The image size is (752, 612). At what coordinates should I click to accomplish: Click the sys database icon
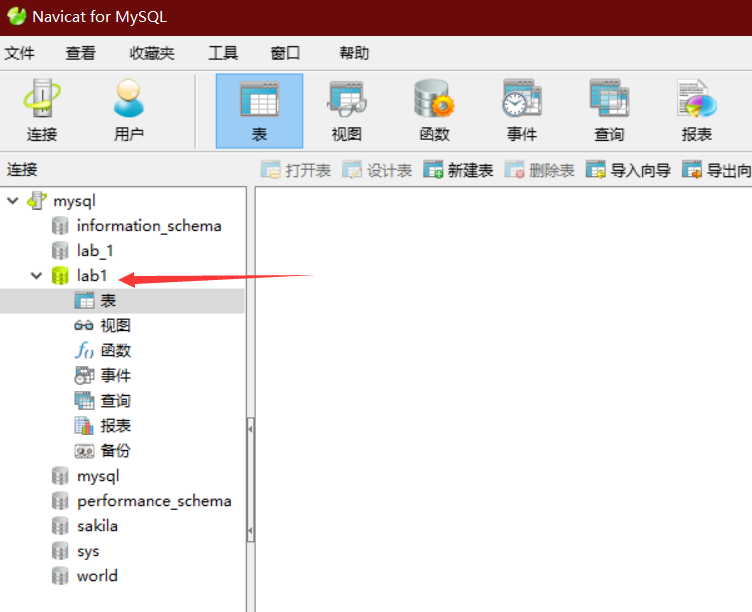60,551
